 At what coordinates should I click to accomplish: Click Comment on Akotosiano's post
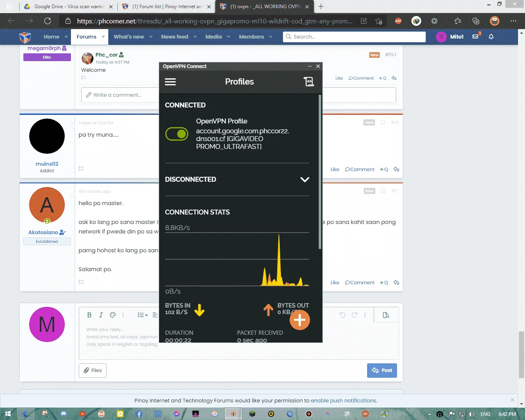360,283
